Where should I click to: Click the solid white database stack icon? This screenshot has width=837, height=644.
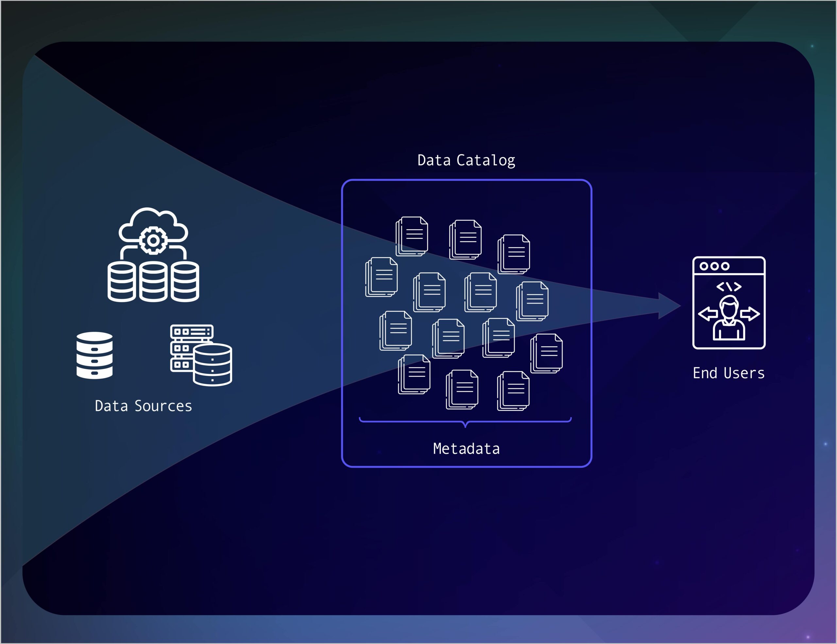click(x=94, y=355)
